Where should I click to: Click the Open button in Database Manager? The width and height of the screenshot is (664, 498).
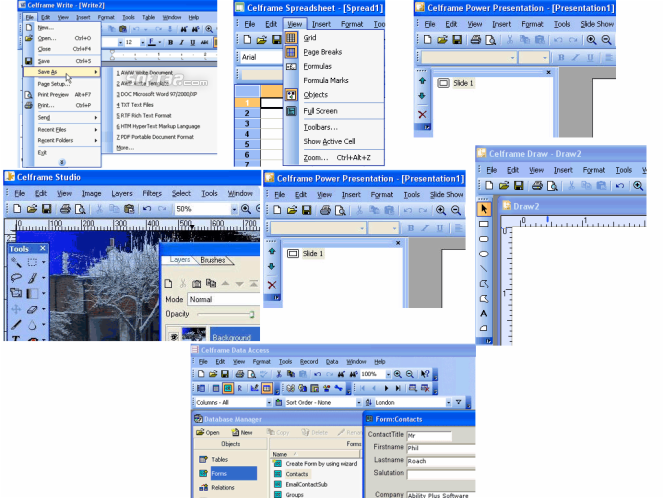(208, 432)
